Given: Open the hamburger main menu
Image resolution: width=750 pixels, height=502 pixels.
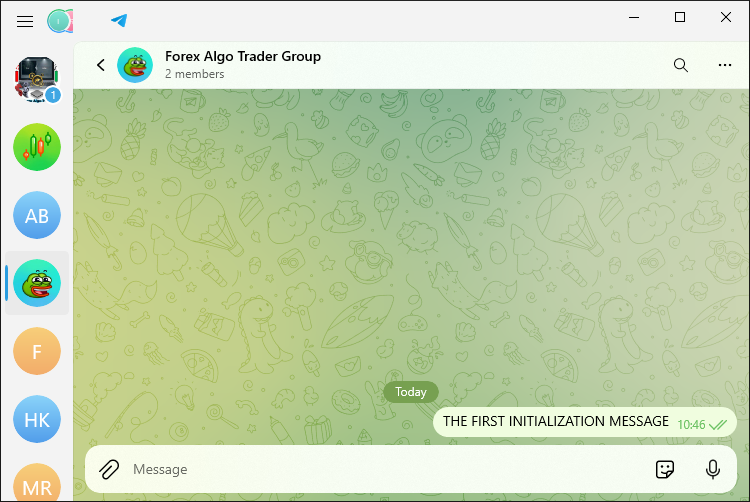Looking at the screenshot, I should 26,20.
